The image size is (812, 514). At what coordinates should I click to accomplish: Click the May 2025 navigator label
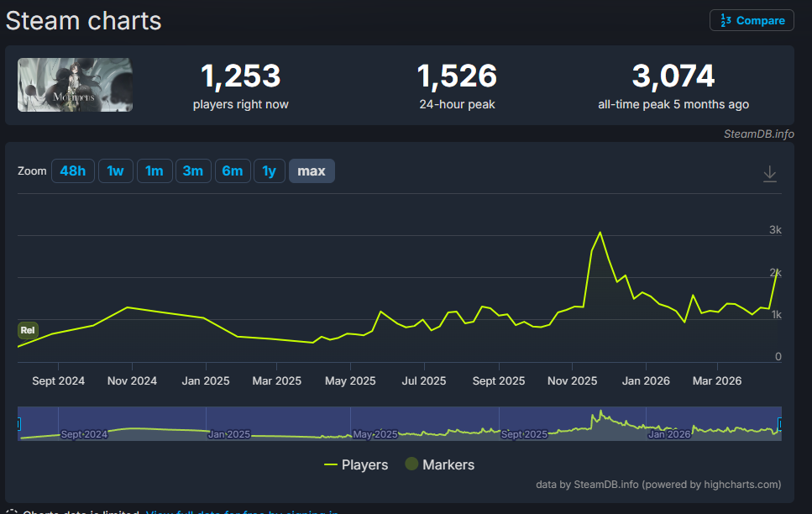[375, 434]
